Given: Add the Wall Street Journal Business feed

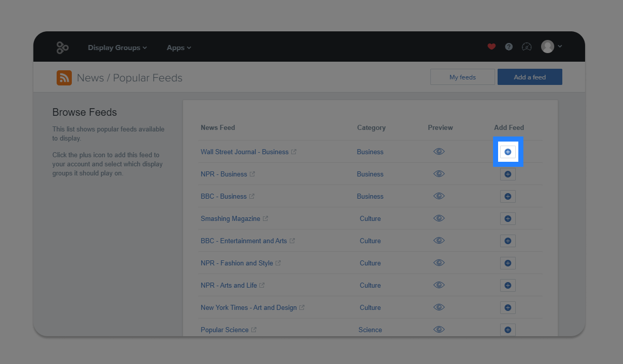Looking at the screenshot, I should (508, 152).
